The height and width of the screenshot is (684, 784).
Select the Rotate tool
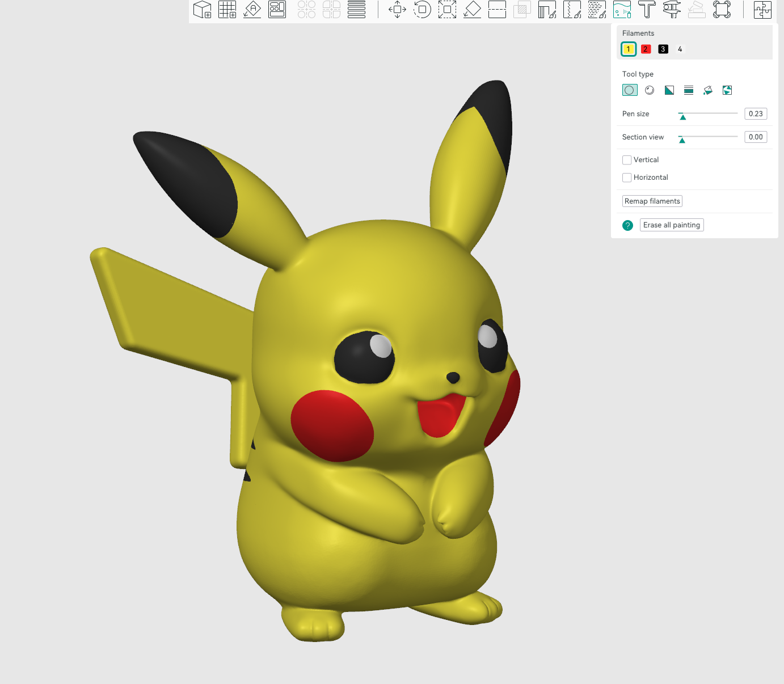422,10
